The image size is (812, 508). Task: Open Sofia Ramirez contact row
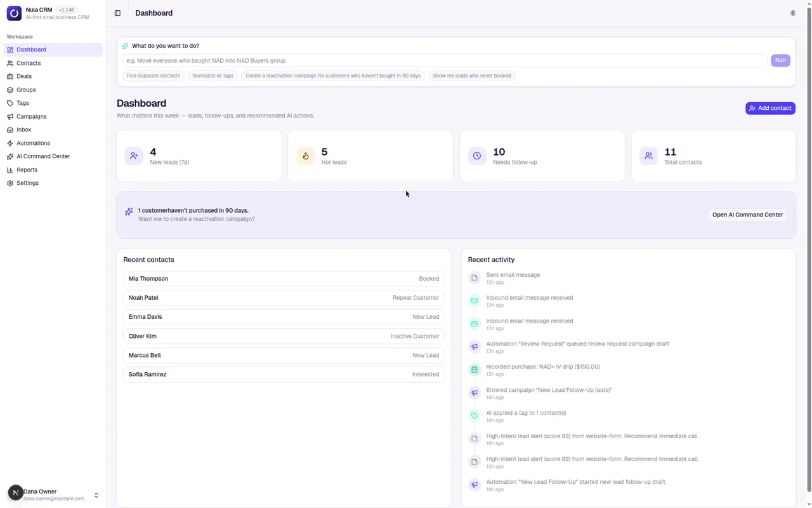[284, 375]
